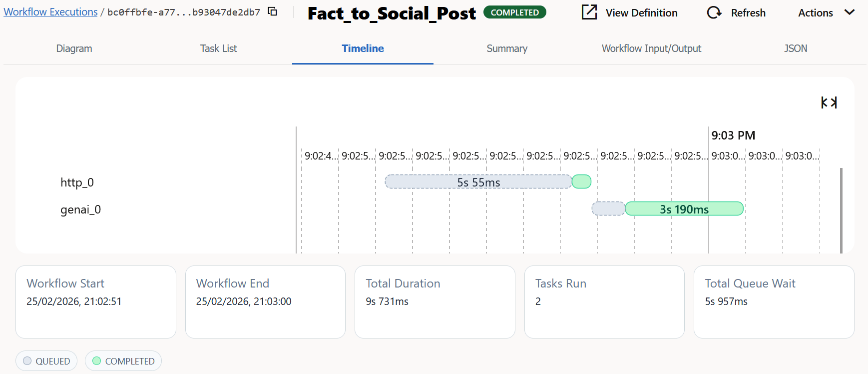Select the http_0 queued bar 5s 55ms

tap(478, 182)
